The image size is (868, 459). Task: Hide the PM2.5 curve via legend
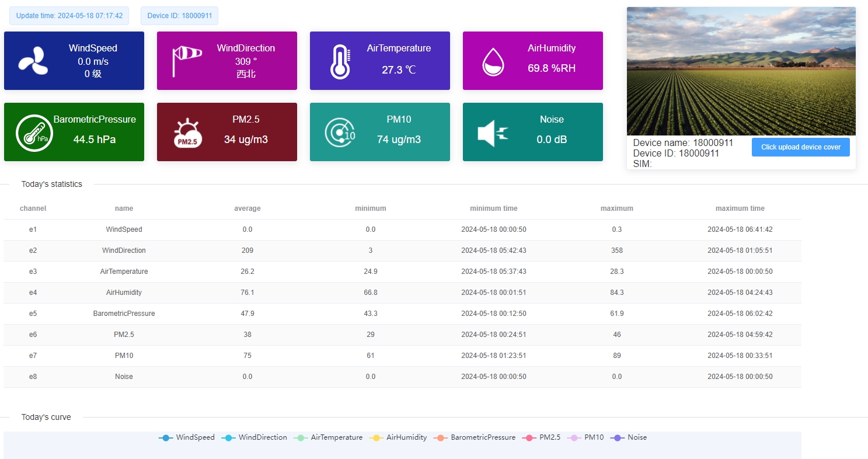pos(542,437)
